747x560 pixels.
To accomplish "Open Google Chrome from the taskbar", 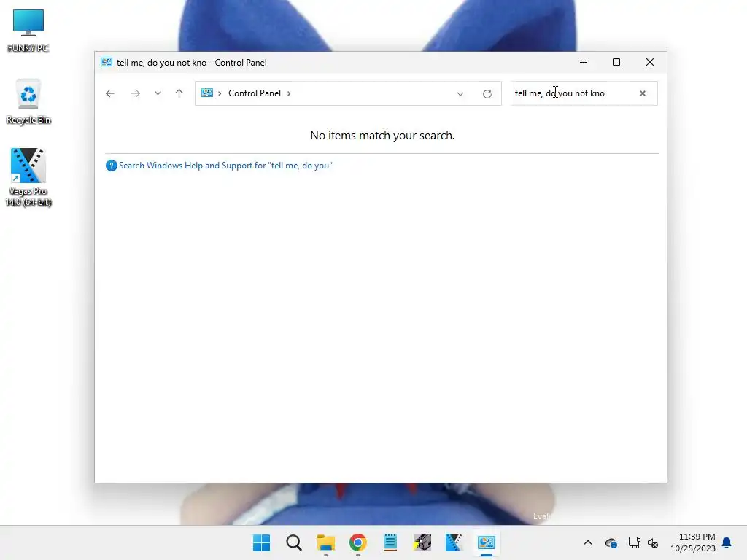I will 357,542.
